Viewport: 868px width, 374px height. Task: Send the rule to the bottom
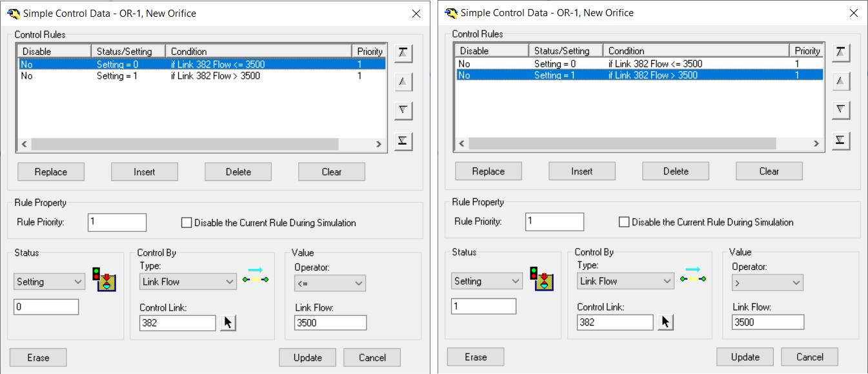point(403,141)
